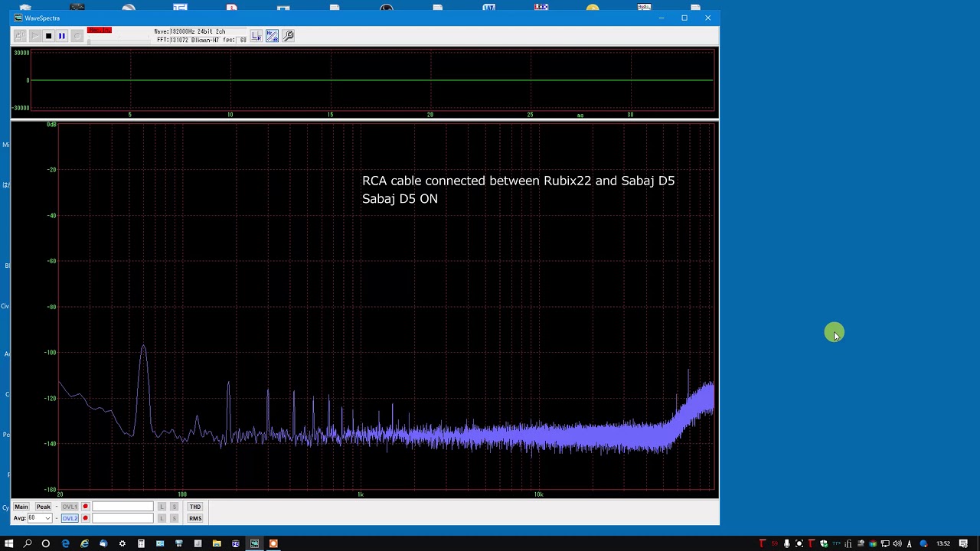Click the network icon in system tray
980x551 pixels.
click(885, 543)
